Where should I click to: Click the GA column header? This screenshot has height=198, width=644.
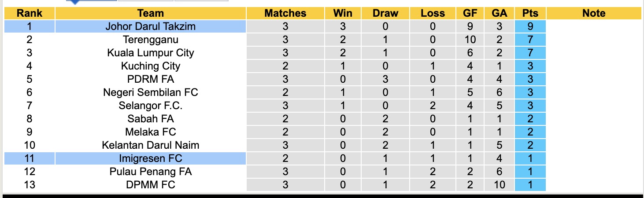[499, 13]
